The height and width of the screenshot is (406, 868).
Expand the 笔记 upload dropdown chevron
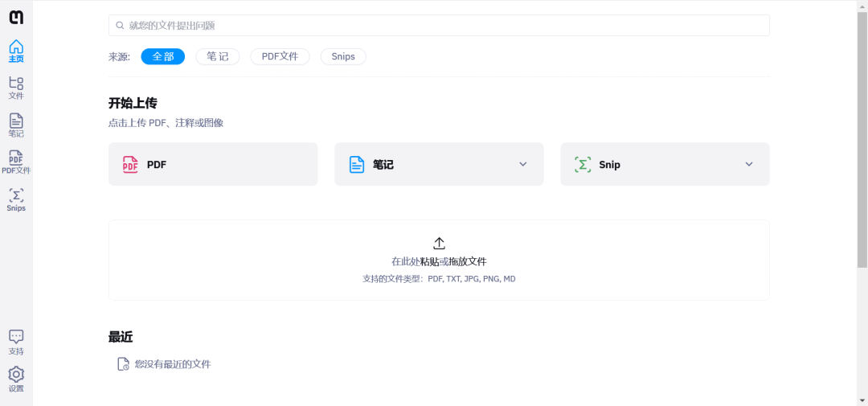tap(522, 164)
